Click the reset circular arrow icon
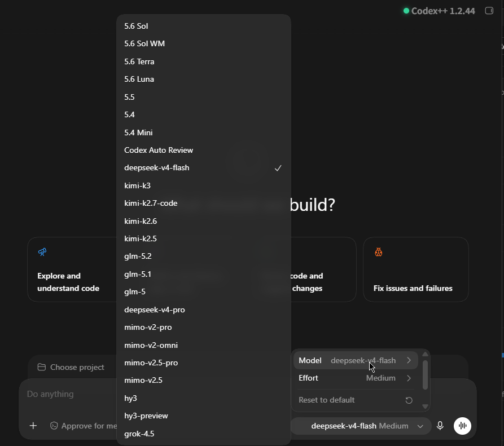 409,400
